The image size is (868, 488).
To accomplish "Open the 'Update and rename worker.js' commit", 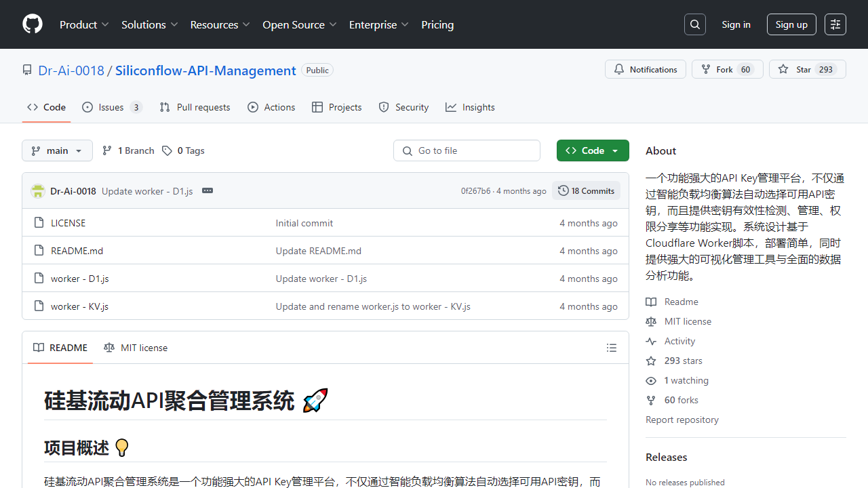I will 373,306.
